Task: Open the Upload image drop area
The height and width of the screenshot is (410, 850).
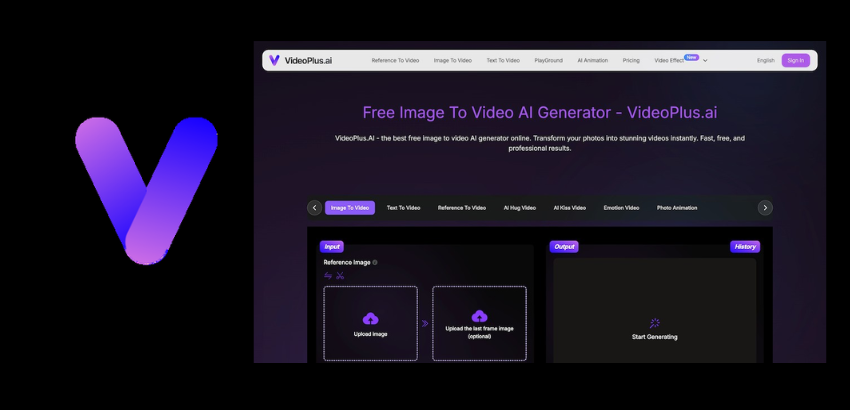Action: point(370,323)
